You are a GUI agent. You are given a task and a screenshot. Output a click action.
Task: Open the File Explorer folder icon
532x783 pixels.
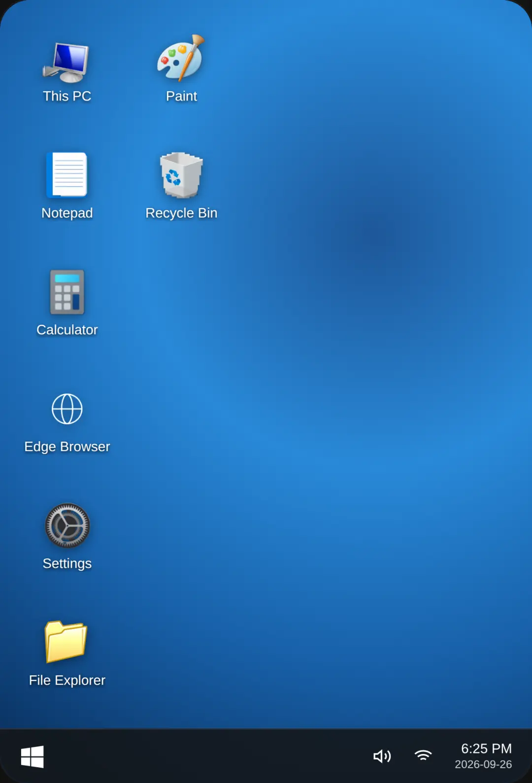pos(66,642)
